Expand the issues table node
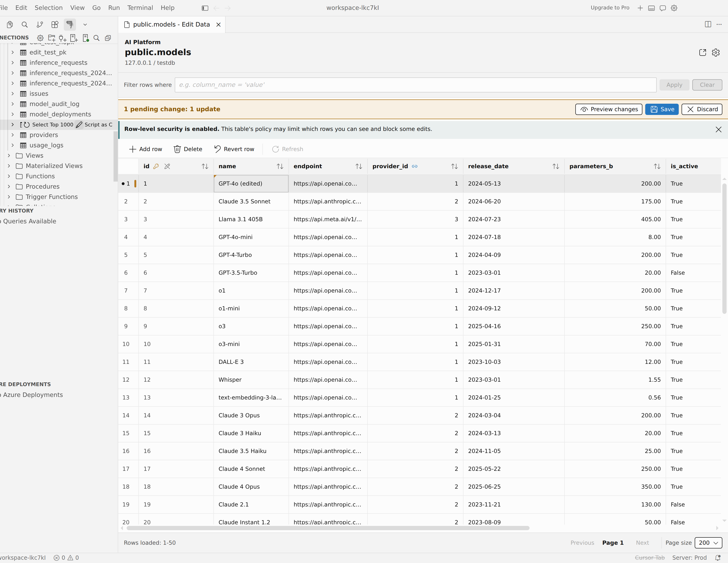728x563 pixels. point(13,94)
